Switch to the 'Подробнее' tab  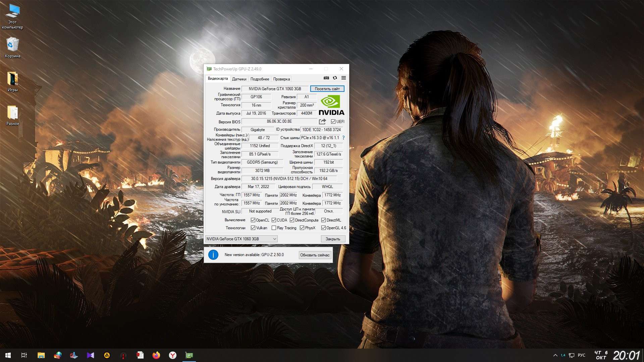[x=260, y=79]
